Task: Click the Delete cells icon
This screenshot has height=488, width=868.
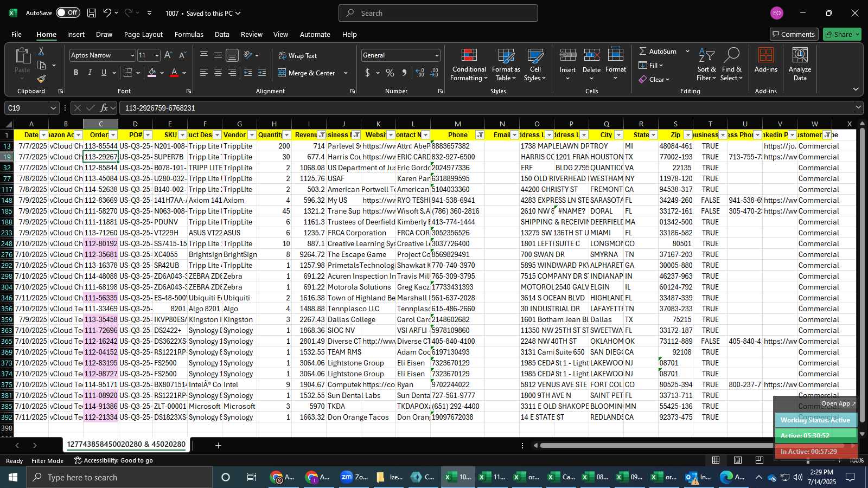Action: 591,56
